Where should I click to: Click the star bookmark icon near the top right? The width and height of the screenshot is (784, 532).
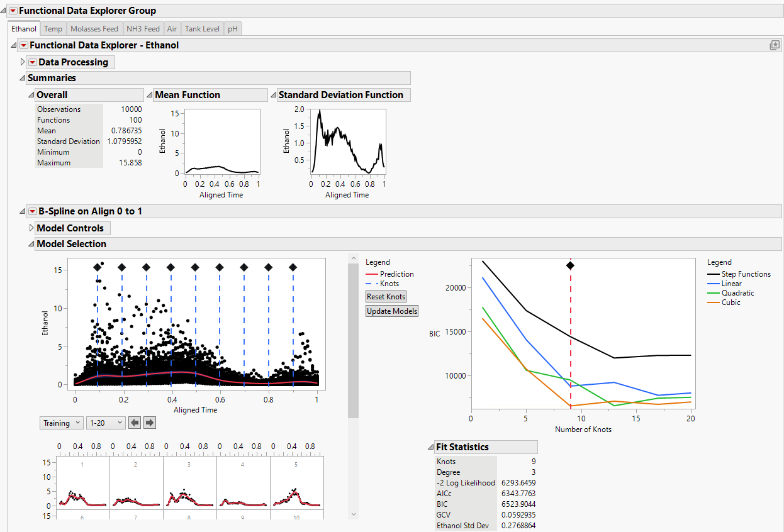[775, 45]
